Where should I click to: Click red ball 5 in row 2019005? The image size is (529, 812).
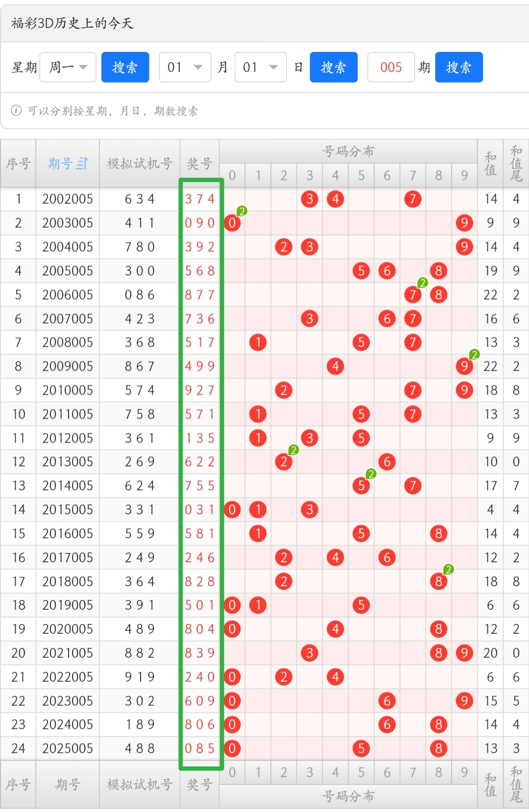(x=361, y=605)
